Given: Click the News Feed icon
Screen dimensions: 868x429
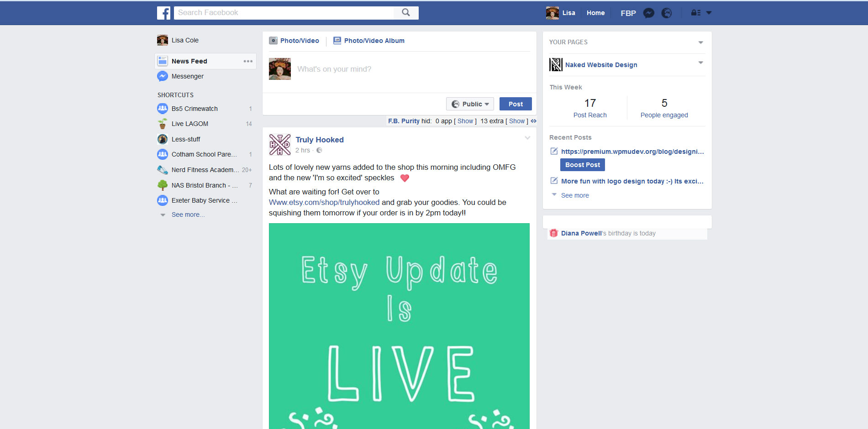Looking at the screenshot, I should click(163, 61).
